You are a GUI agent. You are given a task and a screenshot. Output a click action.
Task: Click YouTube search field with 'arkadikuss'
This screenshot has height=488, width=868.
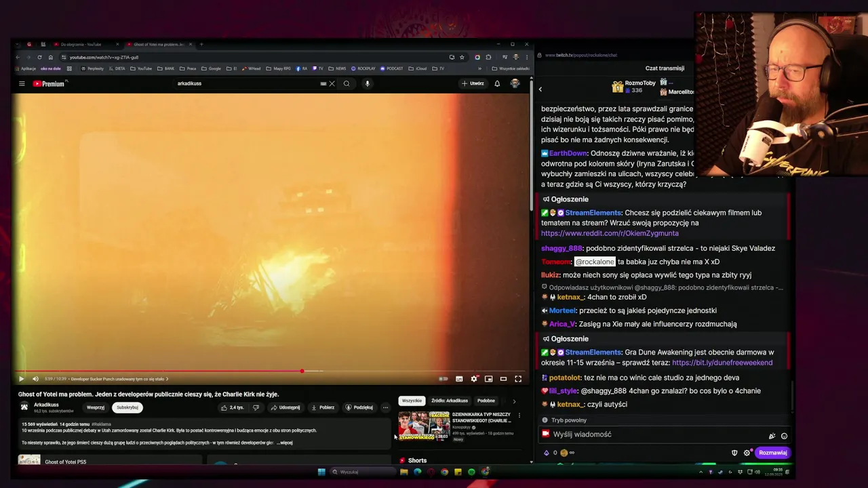248,83
